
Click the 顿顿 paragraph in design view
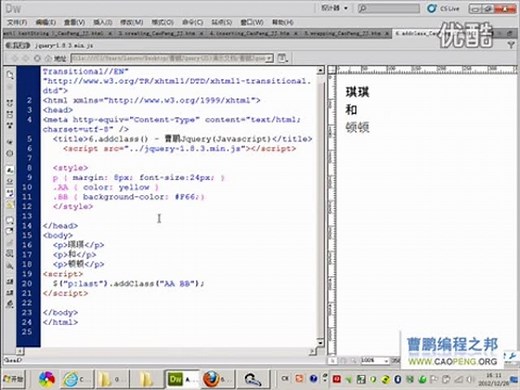point(357,127)
